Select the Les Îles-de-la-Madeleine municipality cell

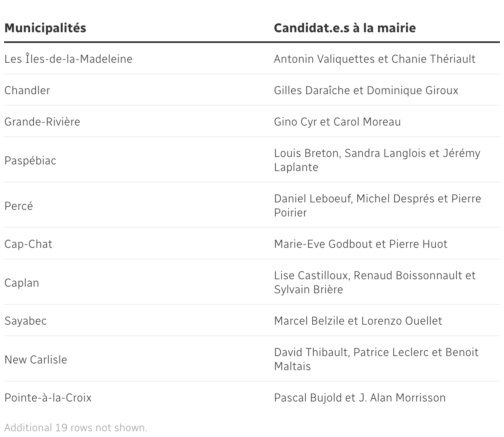click(69, 59)
